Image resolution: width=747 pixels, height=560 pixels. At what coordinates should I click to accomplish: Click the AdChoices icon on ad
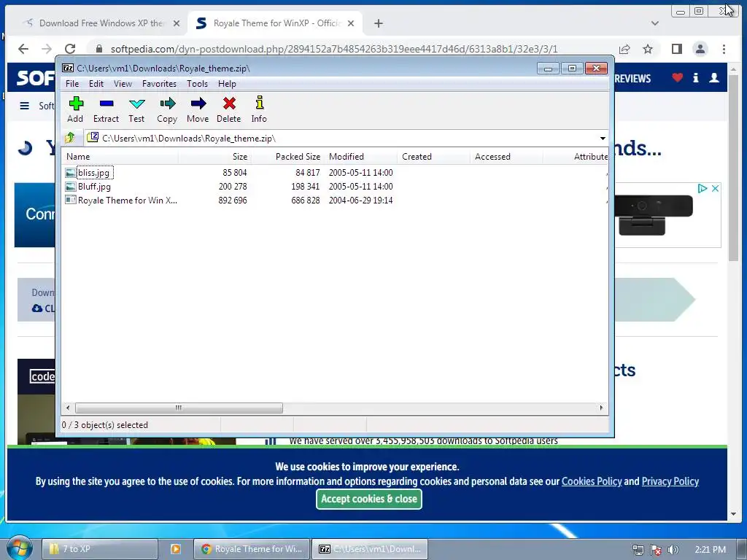(x=703, y=189)
